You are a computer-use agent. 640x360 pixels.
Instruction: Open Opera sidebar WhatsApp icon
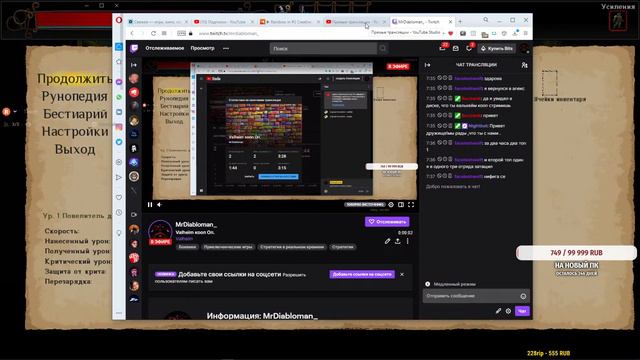(119, 97)
